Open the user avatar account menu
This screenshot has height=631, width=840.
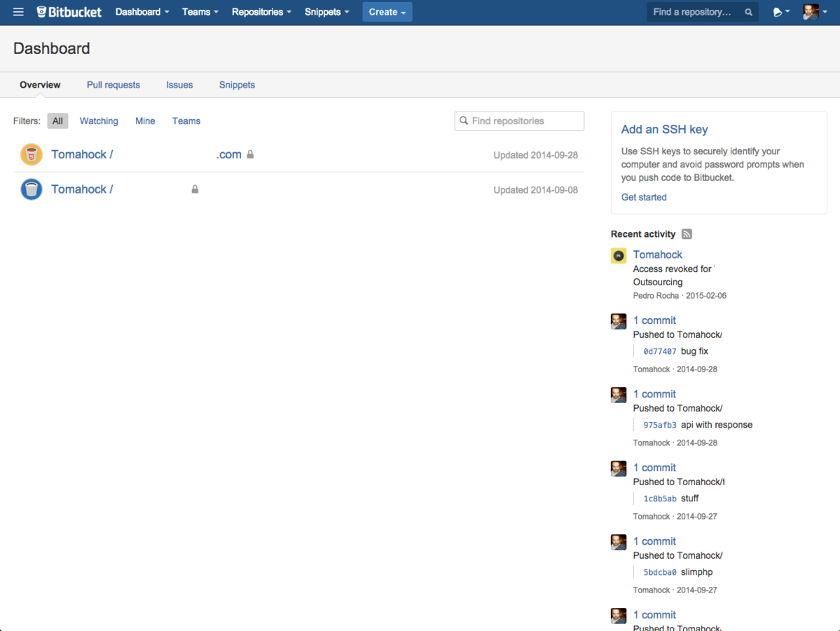click(x=815, y=12)
